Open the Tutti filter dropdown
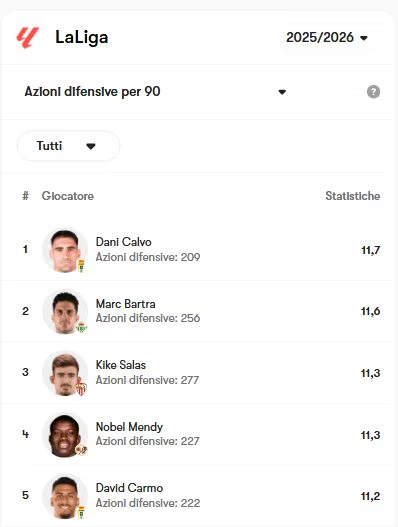The height and width of the screenshot is (527, 398). [x=69, y=146]
